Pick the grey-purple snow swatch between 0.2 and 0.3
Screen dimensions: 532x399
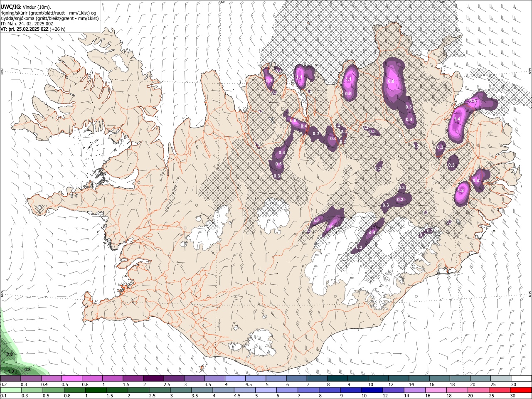10,379
